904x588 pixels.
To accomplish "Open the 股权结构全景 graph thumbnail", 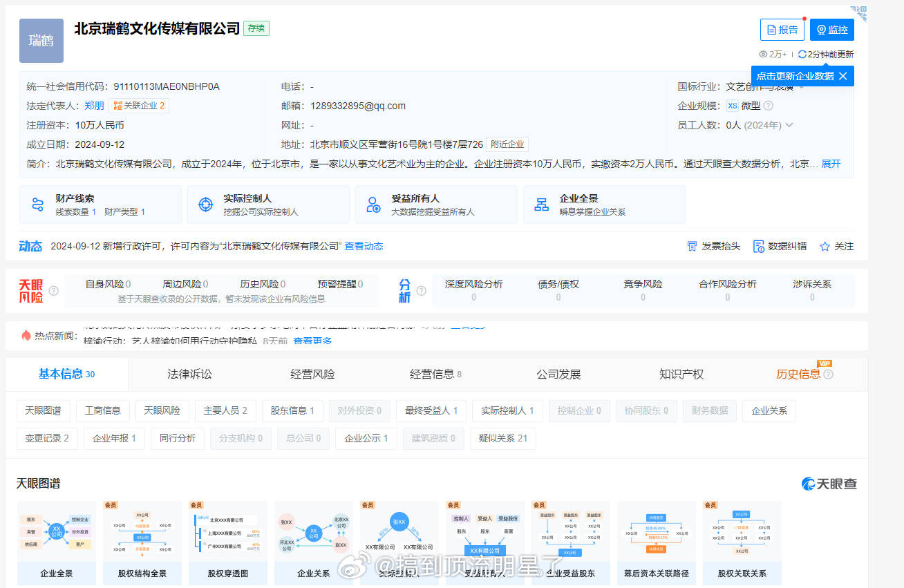I will click(142, 543).
